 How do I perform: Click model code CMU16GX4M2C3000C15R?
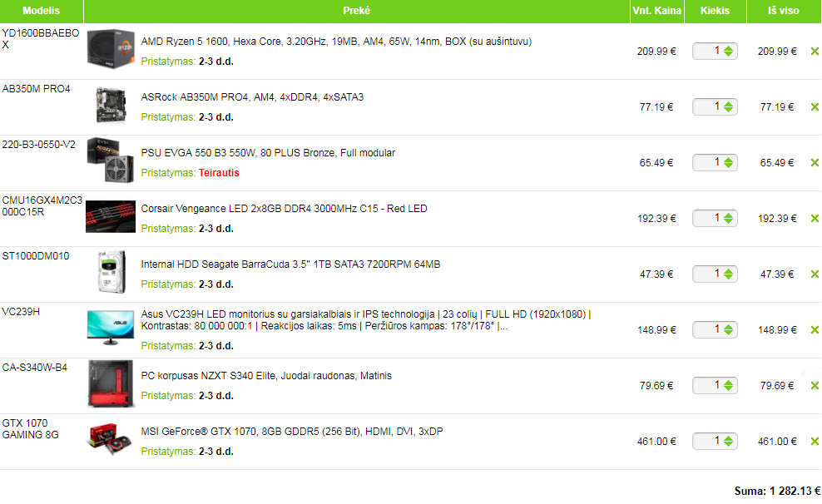(x=42, y=206)
